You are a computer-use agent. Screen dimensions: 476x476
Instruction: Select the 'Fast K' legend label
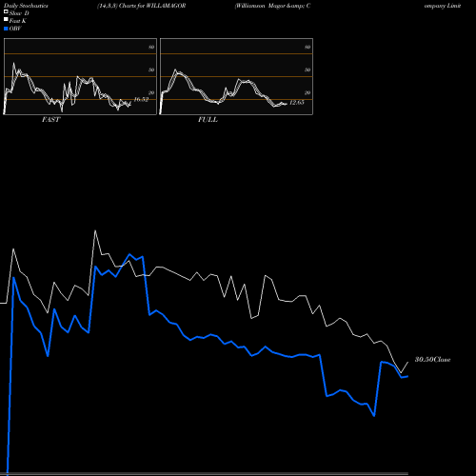pyautogui.click(x=18, y=21)
